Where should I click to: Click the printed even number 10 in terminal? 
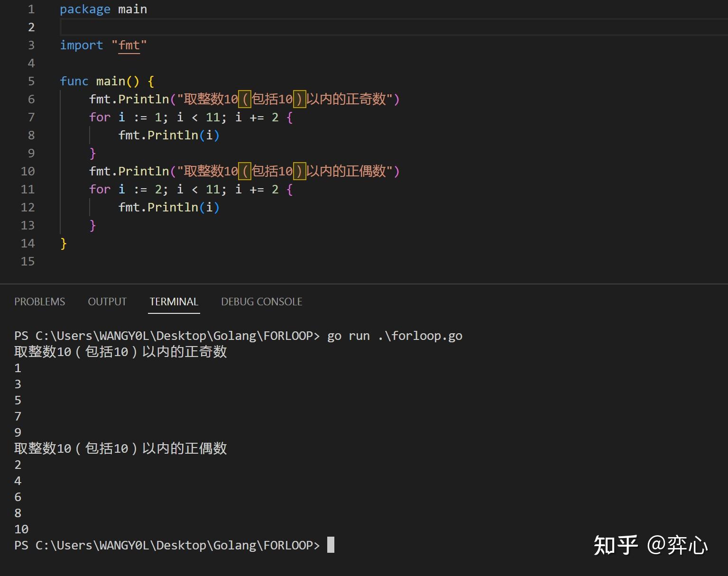21,529
